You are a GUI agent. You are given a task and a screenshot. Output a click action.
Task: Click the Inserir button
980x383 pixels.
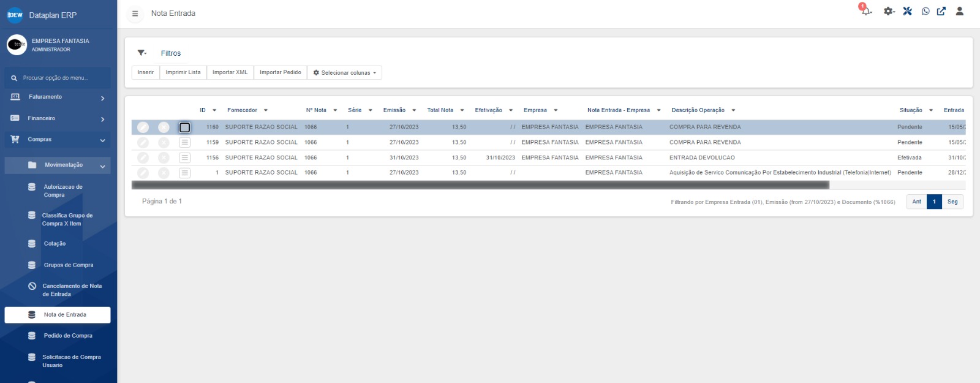[x=146, y=72]
